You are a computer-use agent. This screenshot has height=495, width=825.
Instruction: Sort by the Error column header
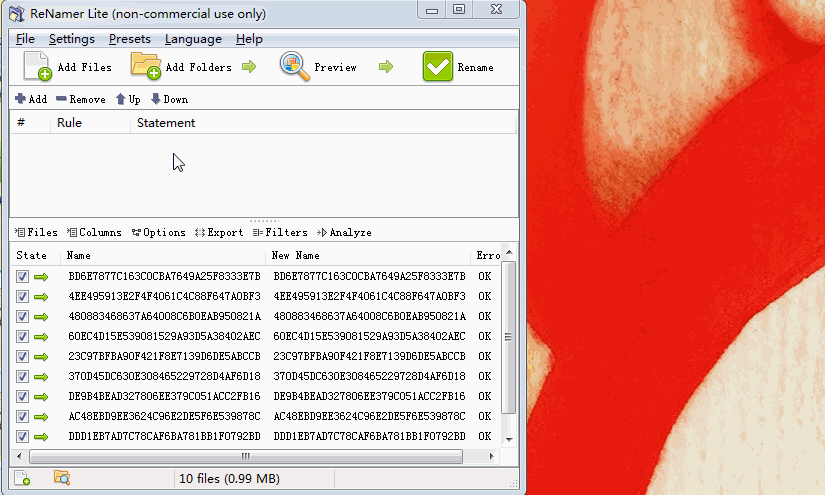(486, 255)
